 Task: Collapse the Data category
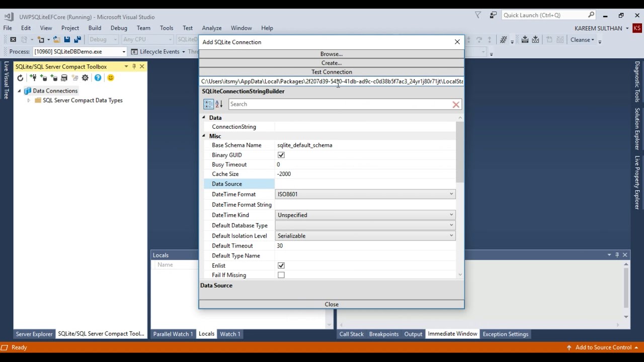click(204, 118)
